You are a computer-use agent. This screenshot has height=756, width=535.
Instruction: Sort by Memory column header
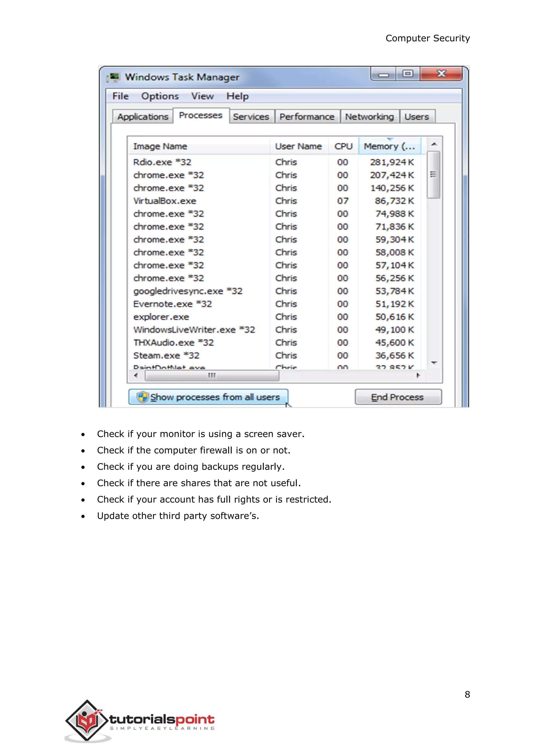pos(390,146)
